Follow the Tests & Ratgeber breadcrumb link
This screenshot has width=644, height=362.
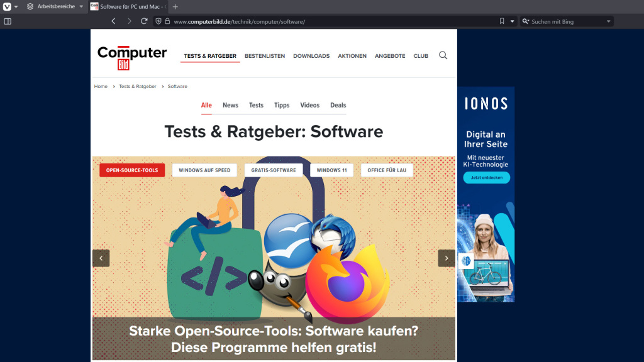138,87
